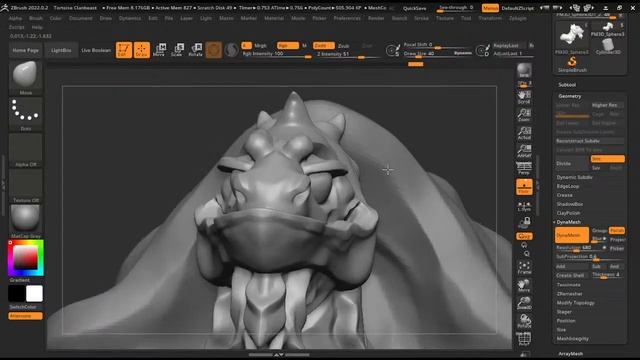The height and width of the screenshot is (360, 640).
Task: Open the Brush menu
Action: pyautogui.click(x=36, y=18)
